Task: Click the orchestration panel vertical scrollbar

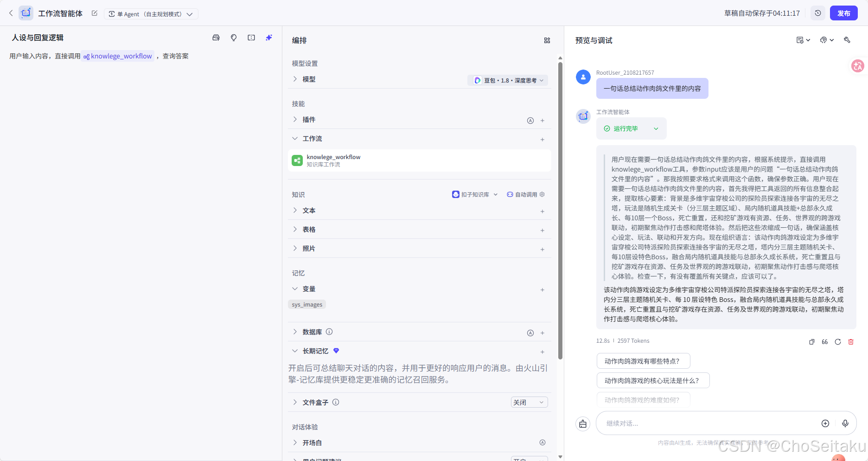Action: (x=560, y=211)
